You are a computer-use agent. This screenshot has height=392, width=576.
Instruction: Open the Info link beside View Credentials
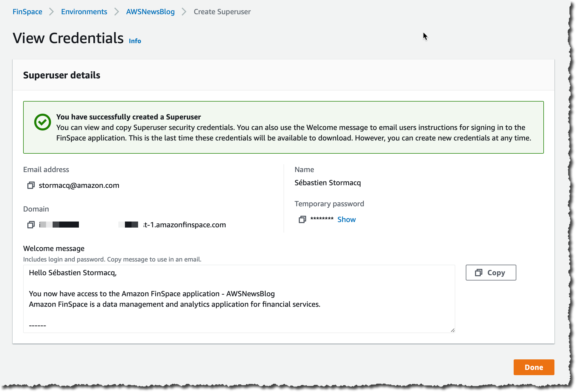click(x=135, y=41)
